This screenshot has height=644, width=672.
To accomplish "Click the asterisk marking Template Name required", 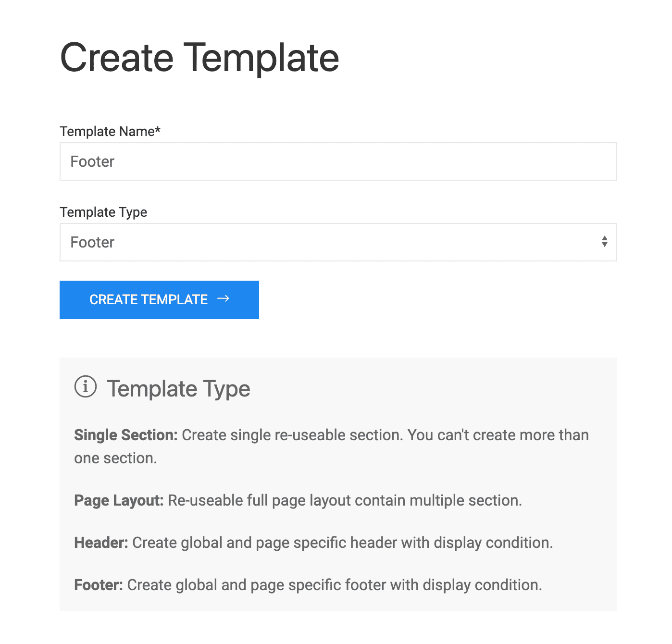I will 158,130.
